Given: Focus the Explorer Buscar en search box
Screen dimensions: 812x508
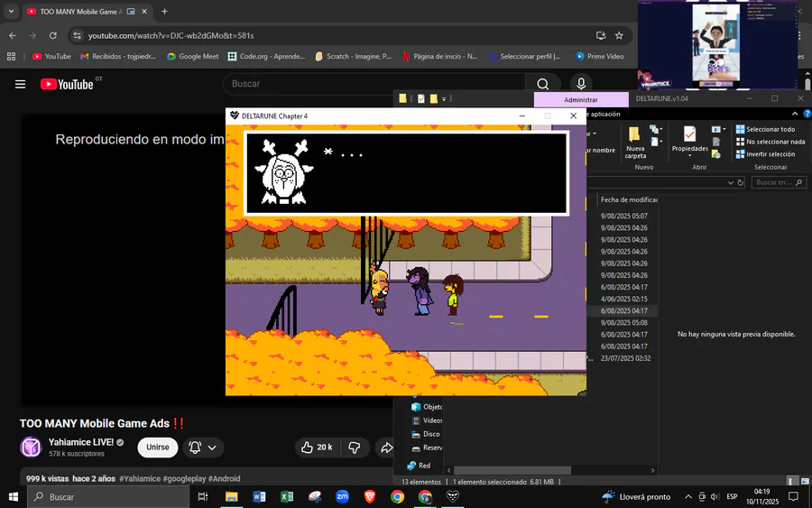Looking at the screenshot, I should (779, 182).
